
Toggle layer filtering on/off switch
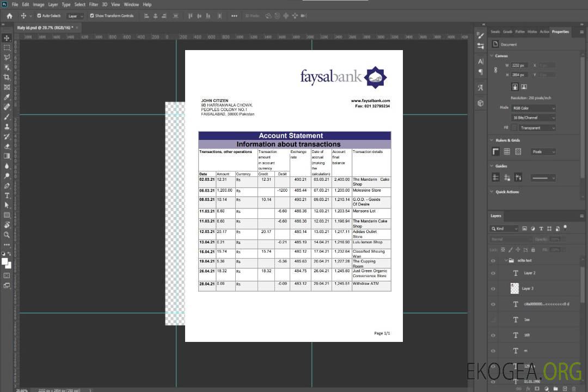coord(565,228)
